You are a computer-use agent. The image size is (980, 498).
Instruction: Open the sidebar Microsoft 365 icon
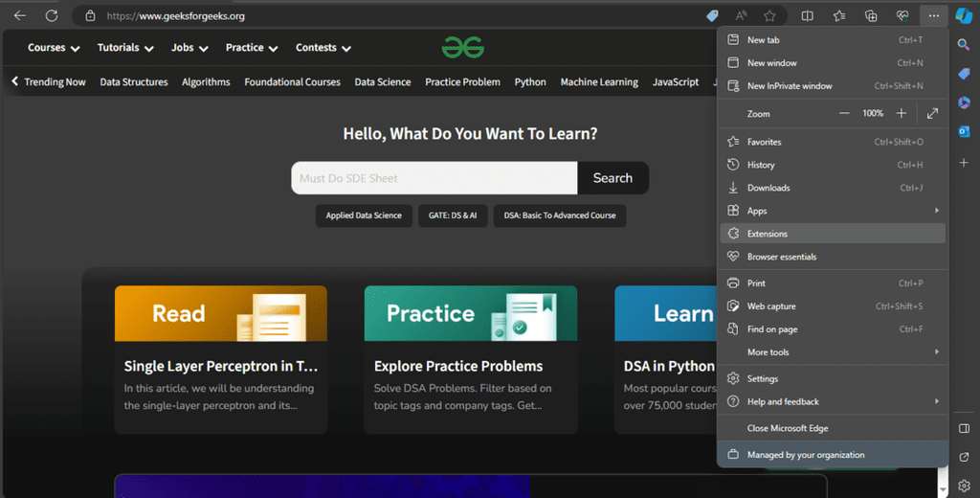tap(964, 102)
